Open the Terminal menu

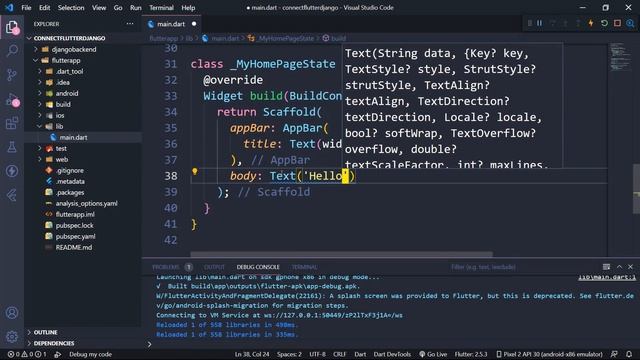pyautogui.click(x=161, y=7)
